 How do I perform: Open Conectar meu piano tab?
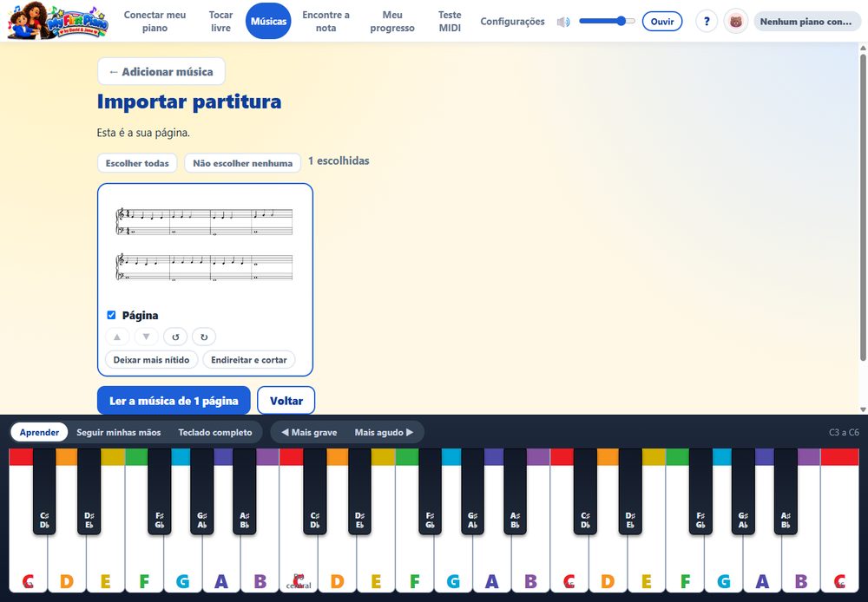[155, 21]
